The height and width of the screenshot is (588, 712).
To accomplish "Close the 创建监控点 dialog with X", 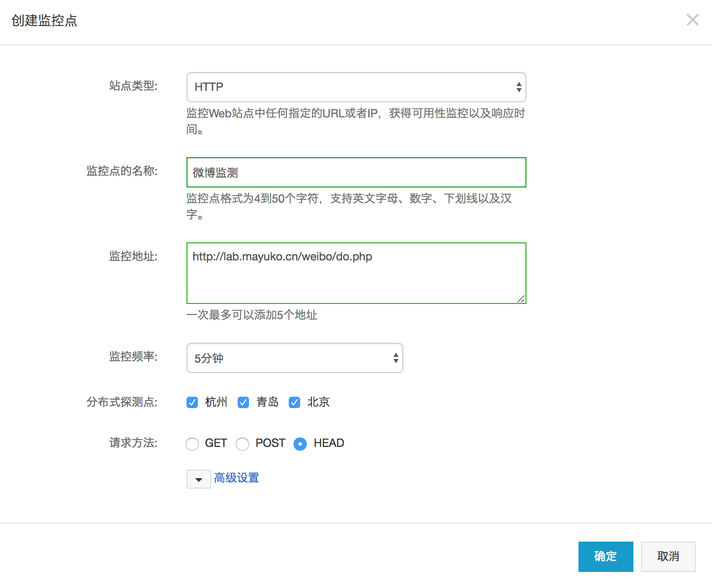I will (x=692, y=20).
